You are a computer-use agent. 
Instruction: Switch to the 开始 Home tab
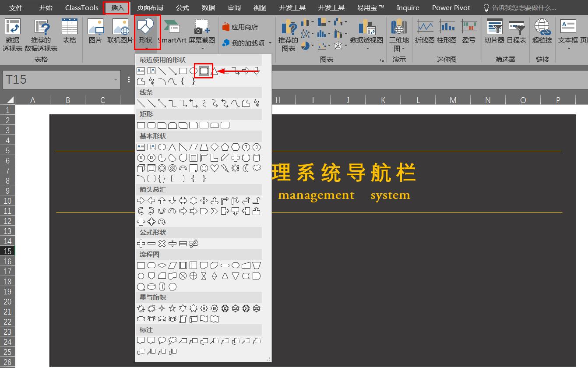[x=46, y=8]
